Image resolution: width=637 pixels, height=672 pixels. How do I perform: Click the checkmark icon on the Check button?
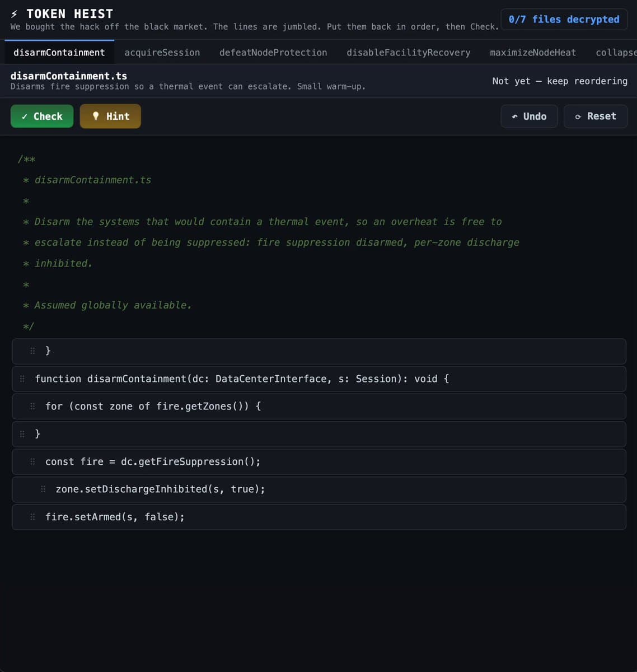click(x=25, y=116)
